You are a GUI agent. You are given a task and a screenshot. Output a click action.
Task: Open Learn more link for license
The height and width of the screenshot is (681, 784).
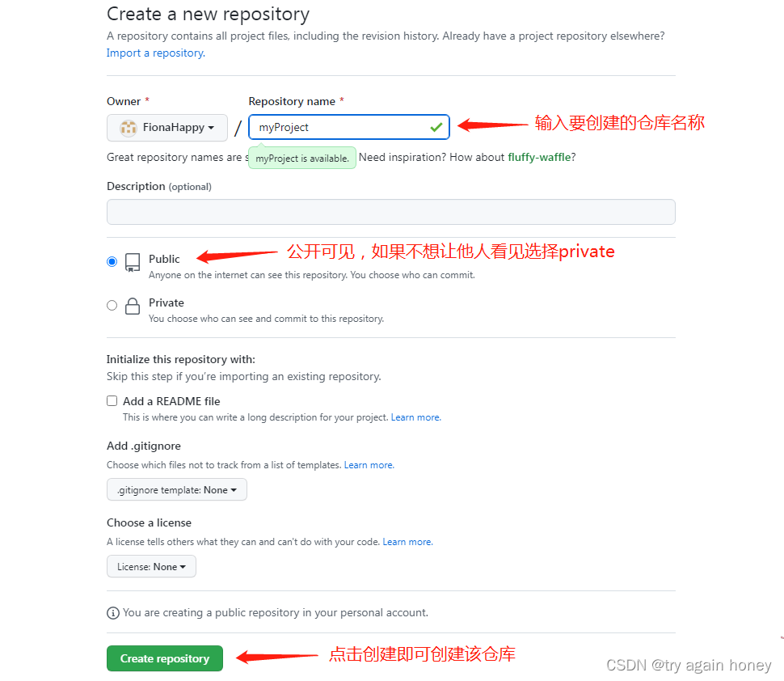tap(407, 542)
